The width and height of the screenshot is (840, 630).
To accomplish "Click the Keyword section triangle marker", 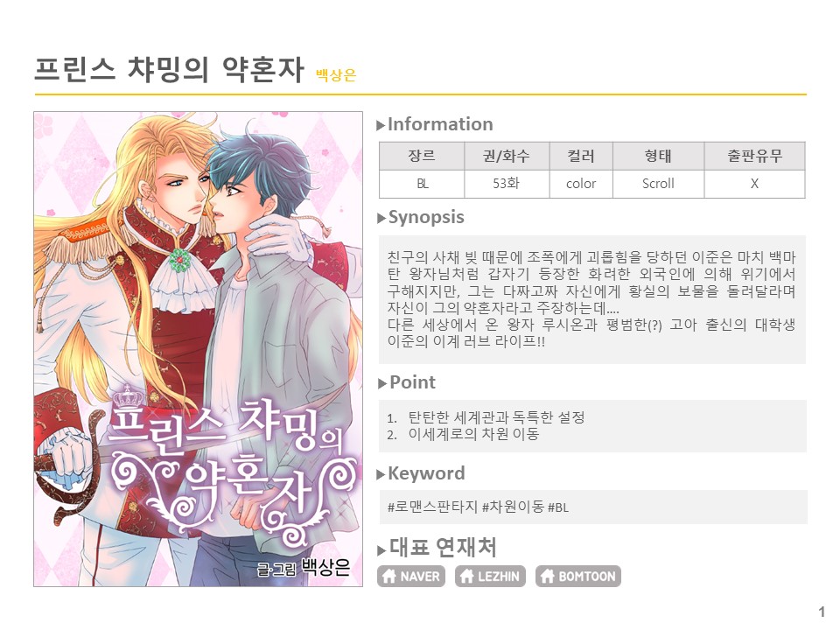I will pyautogui.click(x=381, y=474).
